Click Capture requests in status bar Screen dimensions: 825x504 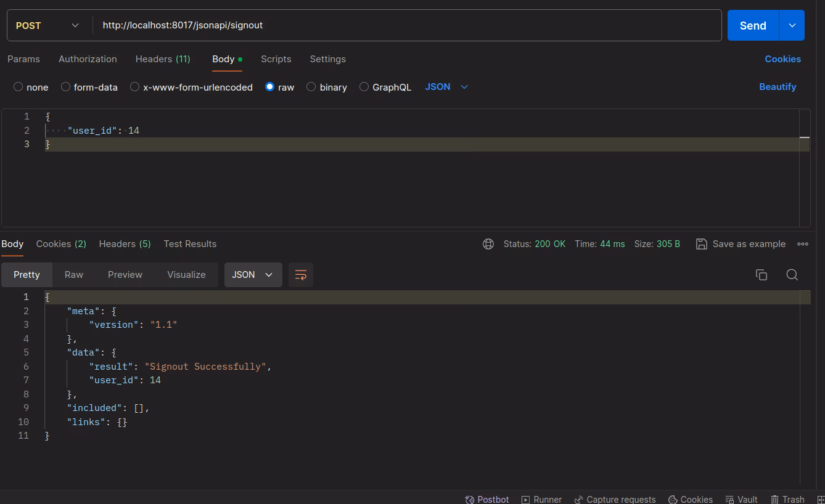coord(615,499)
